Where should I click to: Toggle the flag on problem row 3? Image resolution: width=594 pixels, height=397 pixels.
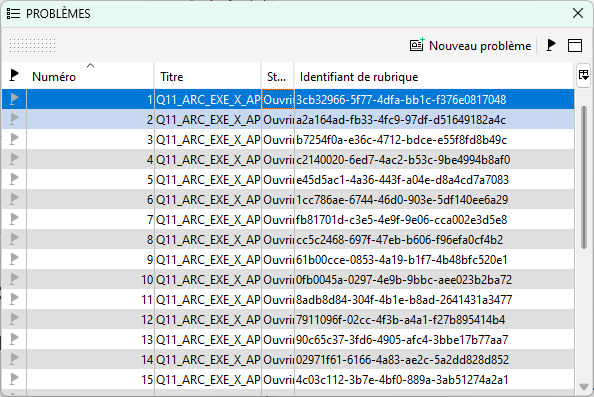[x=14, y=139]
